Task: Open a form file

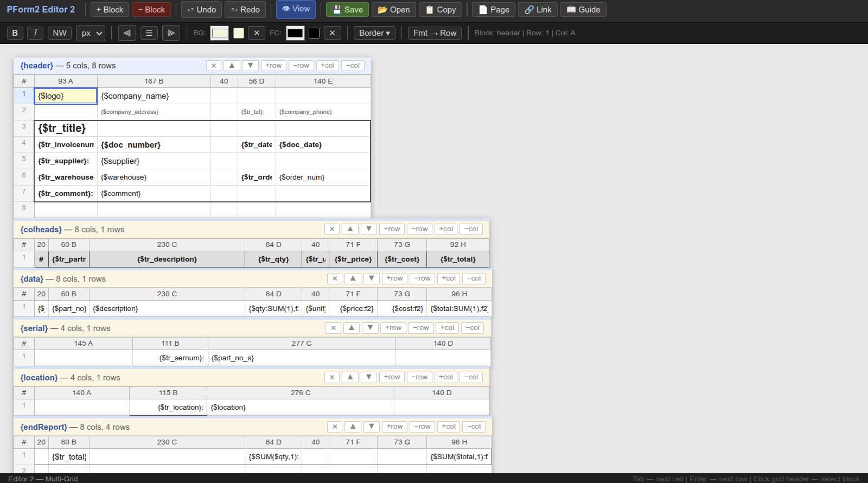Action: (394, 10)
